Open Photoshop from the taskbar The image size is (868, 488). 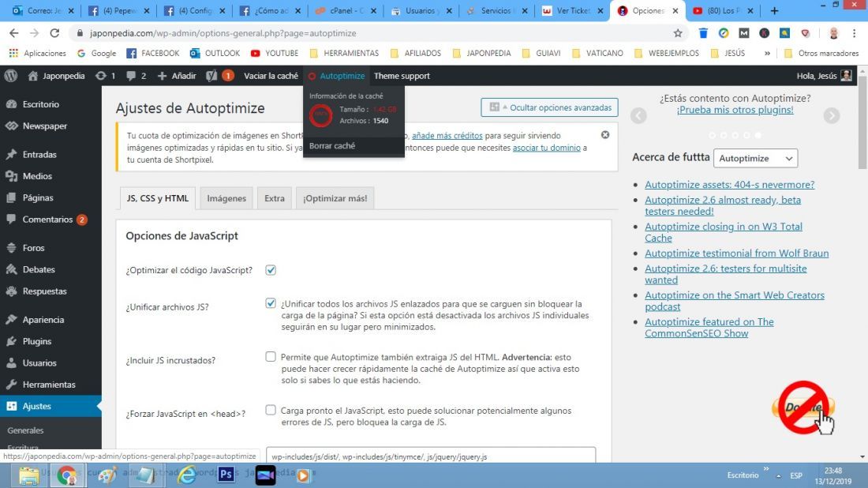[x=226, y=475]
